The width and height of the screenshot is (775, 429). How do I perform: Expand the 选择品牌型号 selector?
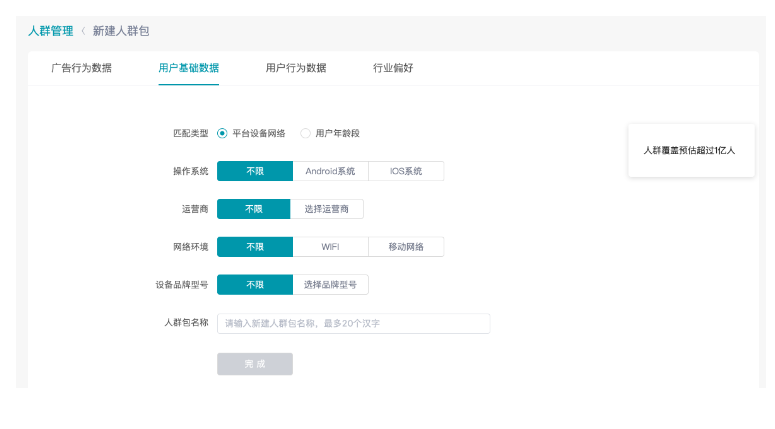(330, 285)
